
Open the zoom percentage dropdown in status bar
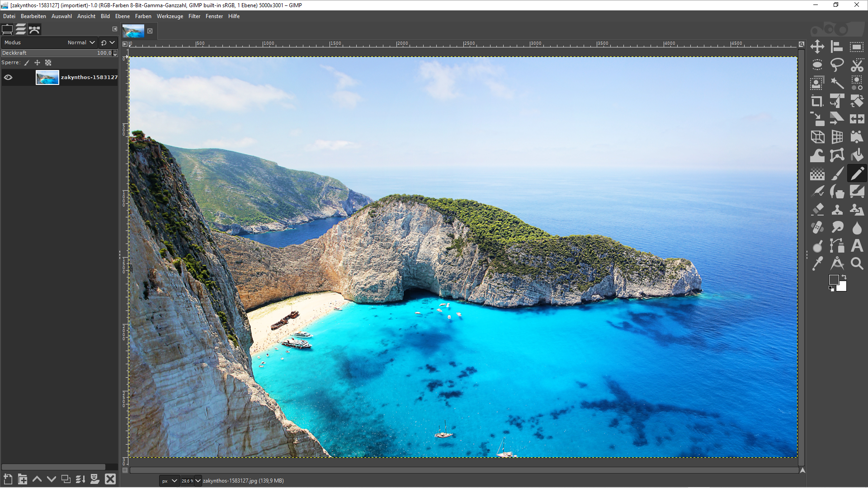point(198,481)
